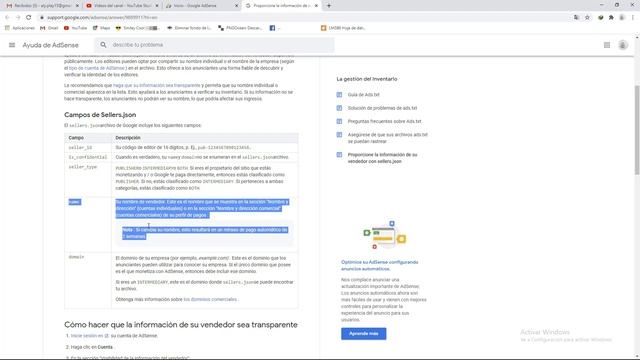Close the YouTube Studio tab
The height and width of the screenshot is (360, 640).
pos(157,6)
